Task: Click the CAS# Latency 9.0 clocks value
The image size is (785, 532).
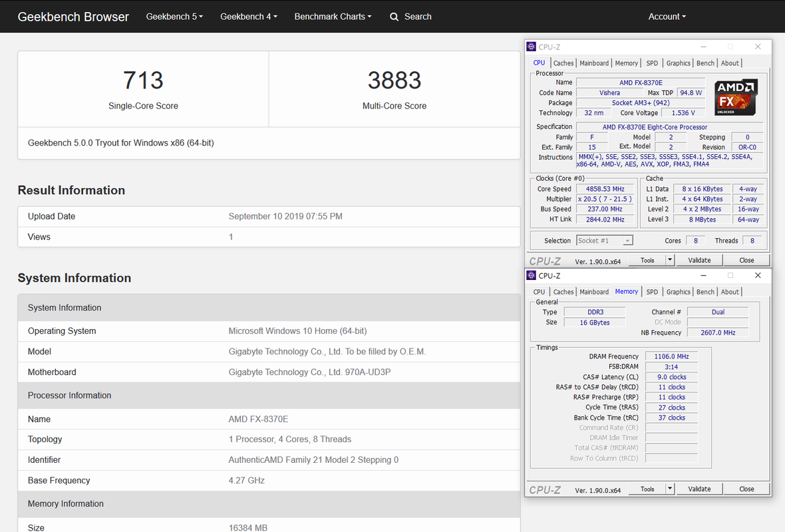Action: [x=671, y=377]
